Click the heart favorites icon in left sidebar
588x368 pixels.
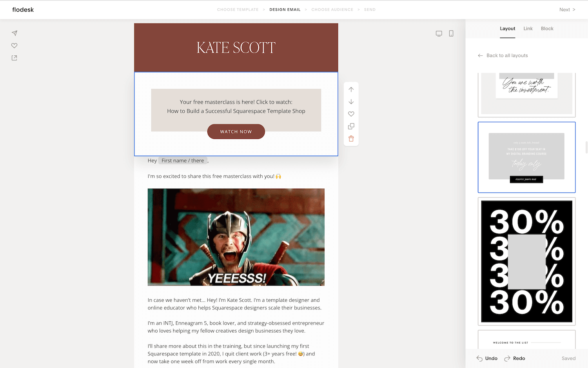15,46
